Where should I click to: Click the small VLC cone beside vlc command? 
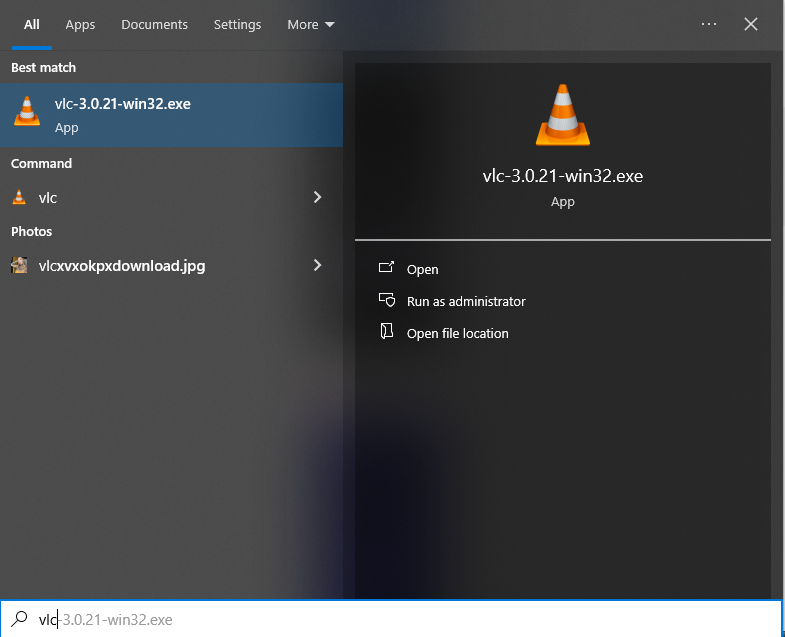coord(19,197)
